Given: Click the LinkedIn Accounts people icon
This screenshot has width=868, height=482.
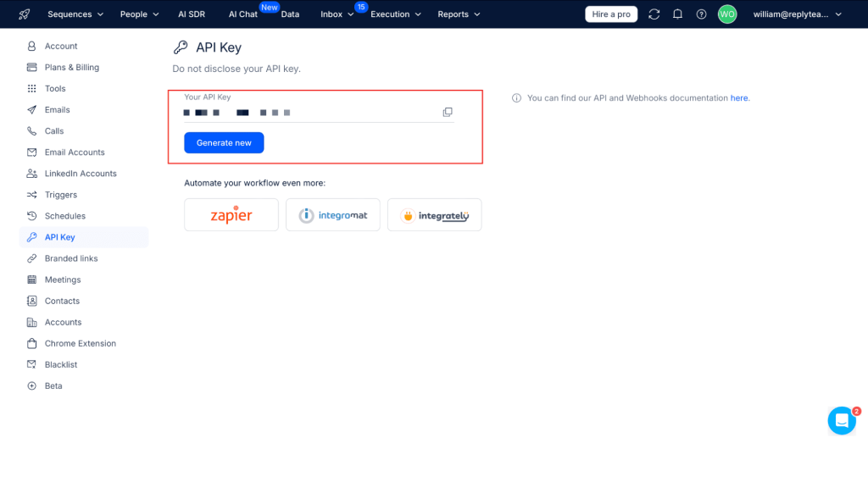Looking at the screenshot, I should coord(31,173).
